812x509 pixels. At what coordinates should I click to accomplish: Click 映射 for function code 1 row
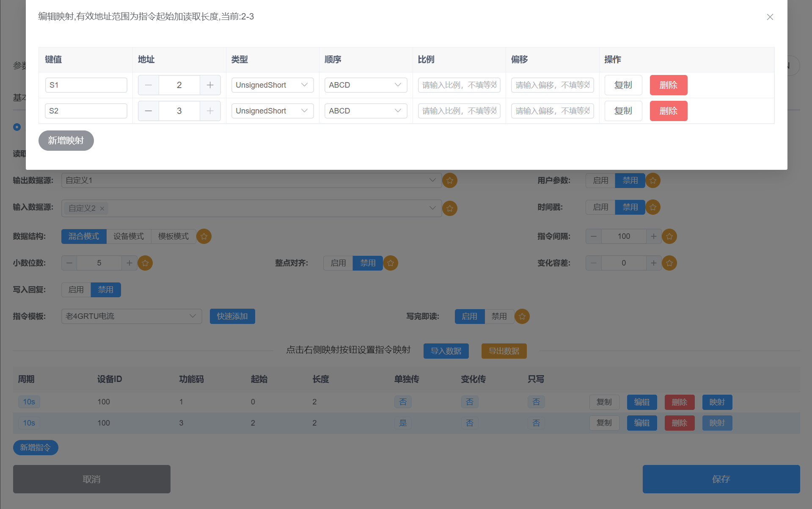(x=717, y=402)
